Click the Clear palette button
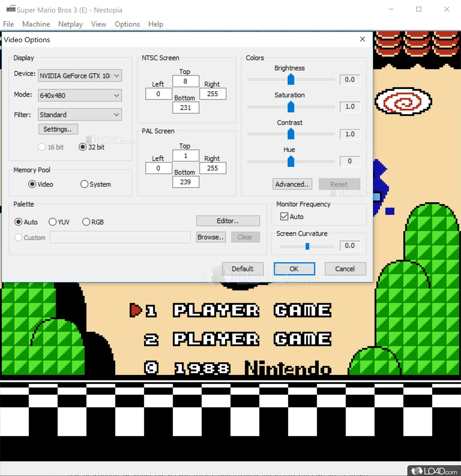Viewport: 461px width, 476px height. click(245, 237)
